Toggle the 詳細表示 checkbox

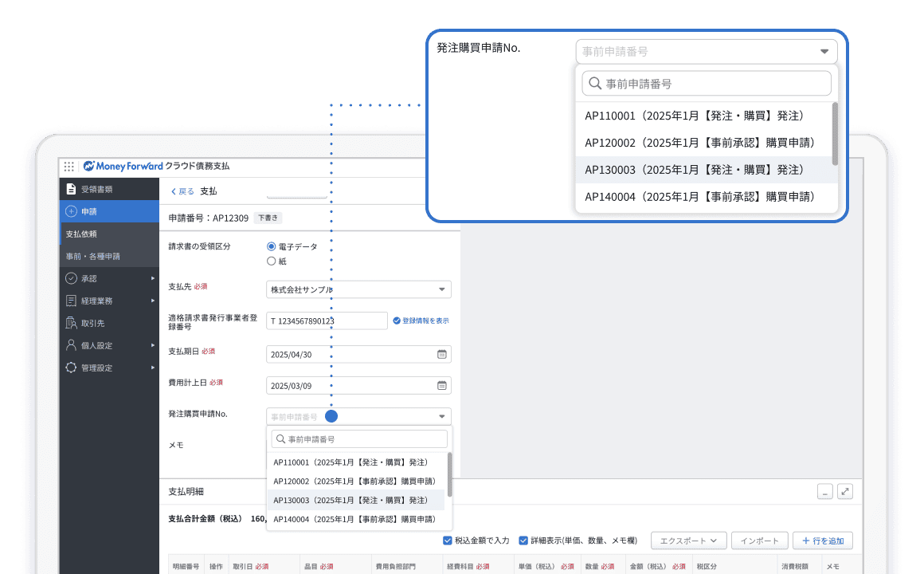(523, 541)
